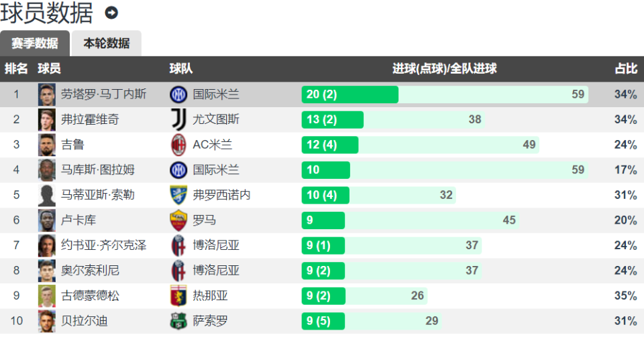Click the Frosinone club badge
Screen dimensions: 644x337
178,195
